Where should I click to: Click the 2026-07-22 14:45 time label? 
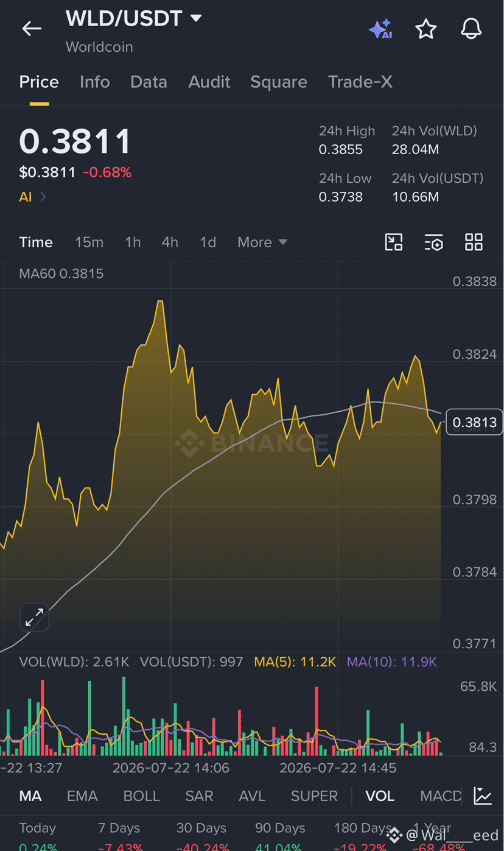(x=338, y=768)
